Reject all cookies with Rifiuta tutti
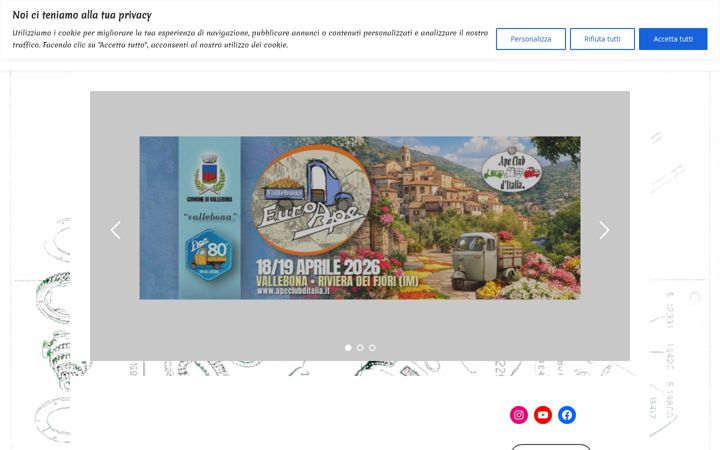Viewport: 720px width, 450px height. point(602,39)
